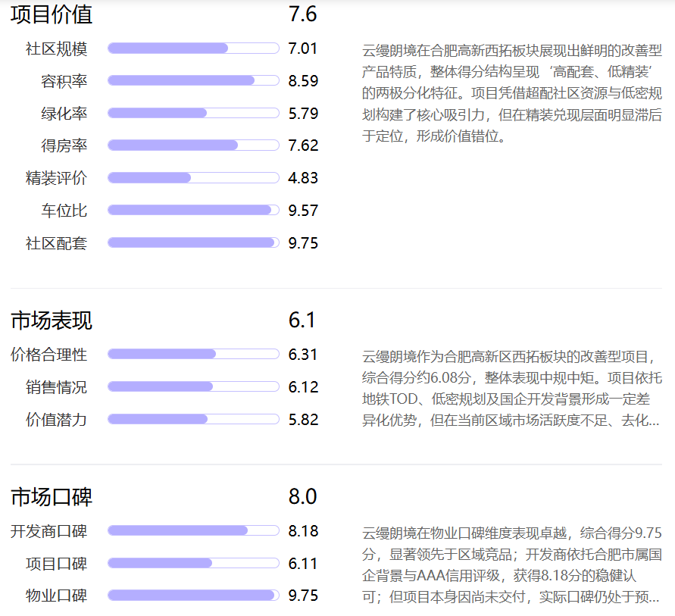Click the 销售情况 progress bar
Viewport: 675px width, 616px height.
193,386
